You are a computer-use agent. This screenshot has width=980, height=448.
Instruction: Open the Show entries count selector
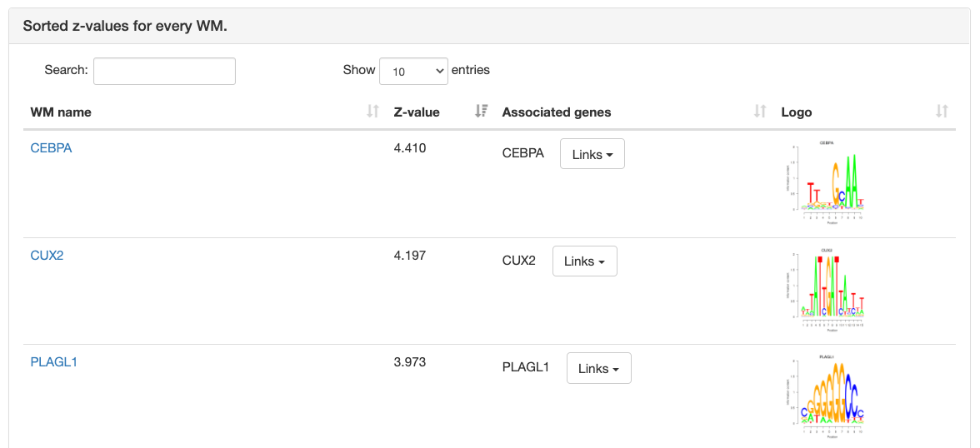[x=413, y=71]
